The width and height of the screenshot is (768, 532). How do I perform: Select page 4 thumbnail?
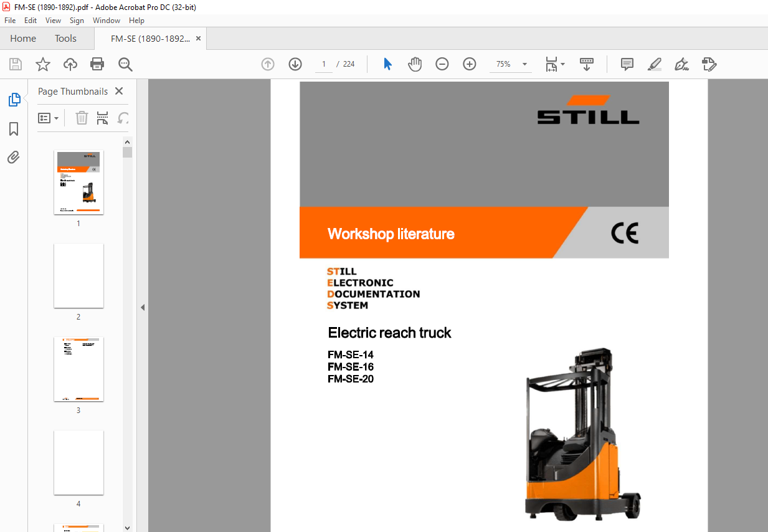point(78,463)
